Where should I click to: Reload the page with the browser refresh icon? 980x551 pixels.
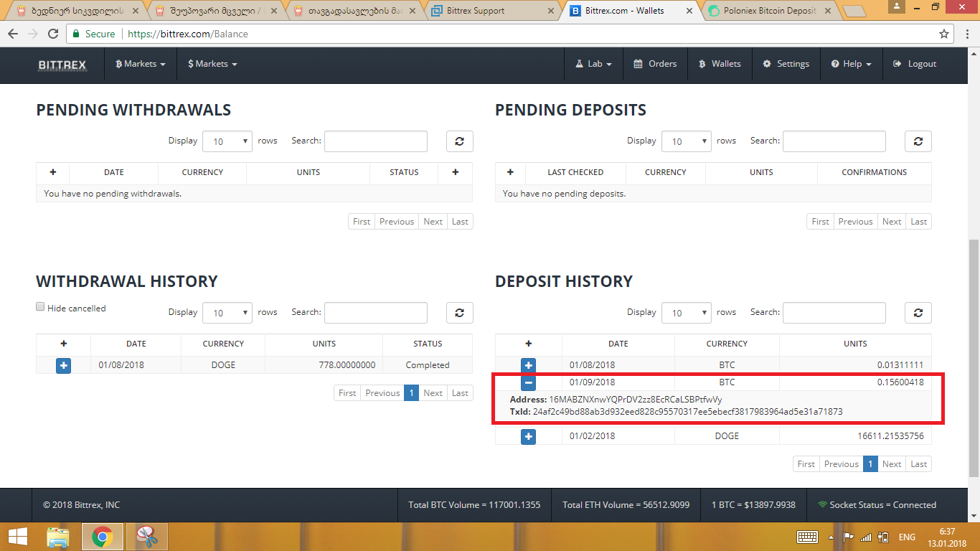point(53,34)
